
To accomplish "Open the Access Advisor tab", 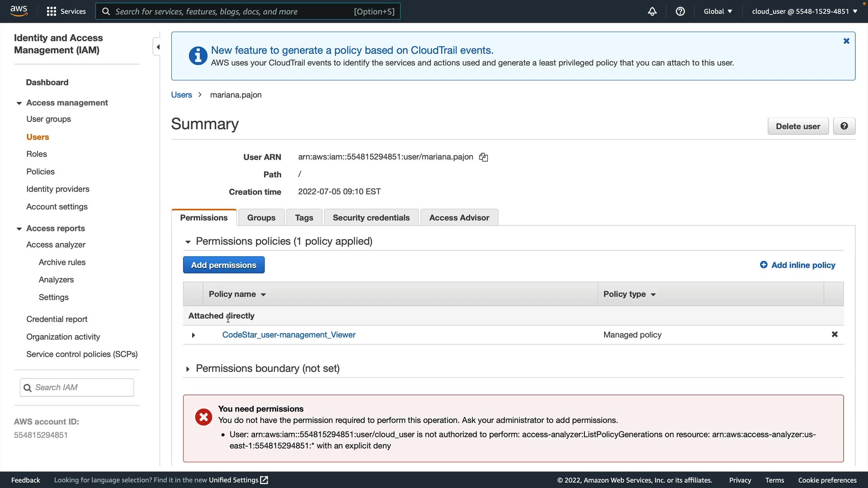I will coord(459,218).
